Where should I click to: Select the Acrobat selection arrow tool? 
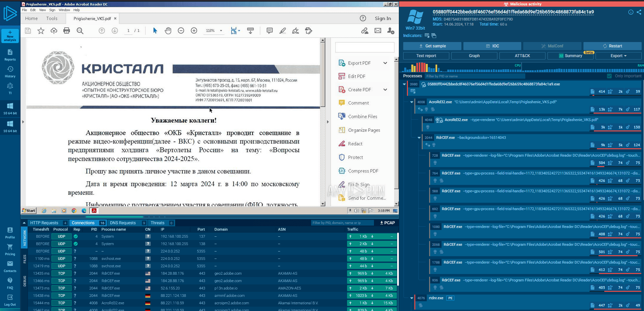point(155,31)
